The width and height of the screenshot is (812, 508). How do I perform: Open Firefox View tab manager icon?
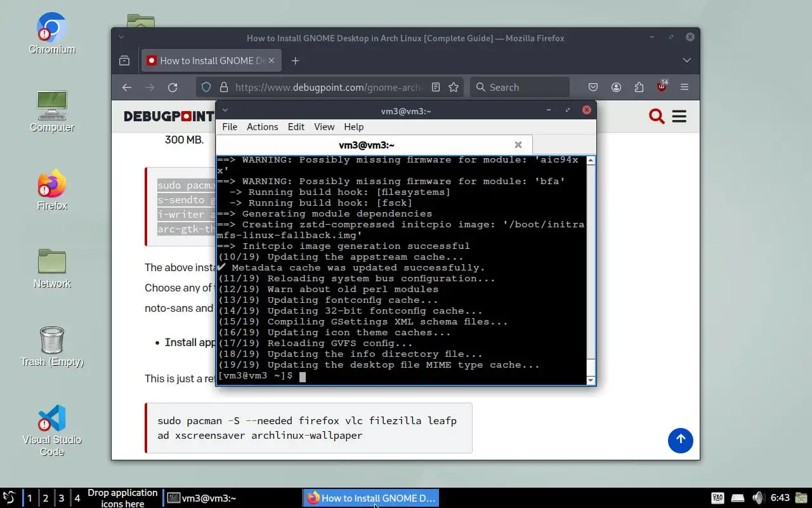point(124,61)
